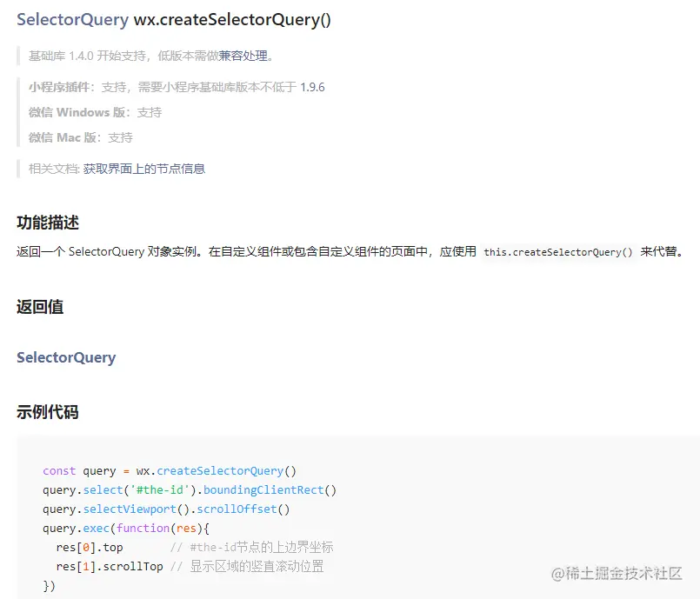Click the boundingClientRect() code line
The width and height of the screenshot is (700, 599).
[x=190, y=490]
